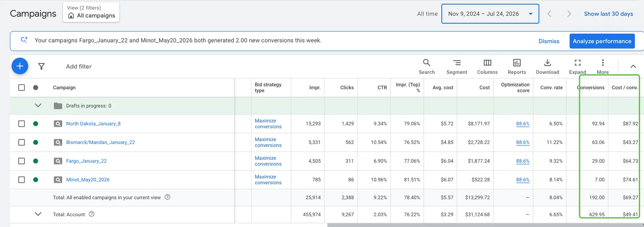644x227 pixels.
Task: Dismiss the insight banner
Action: pos(549,41)
